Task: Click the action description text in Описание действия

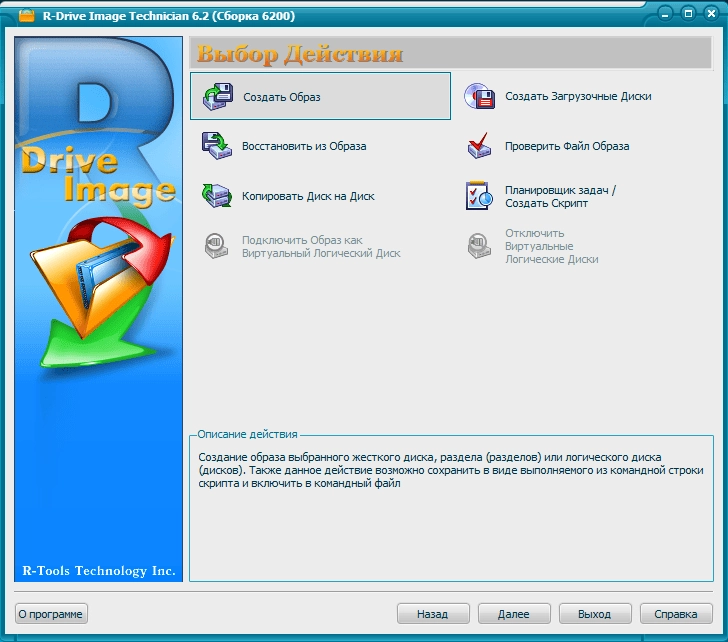Action: point(451,470)
